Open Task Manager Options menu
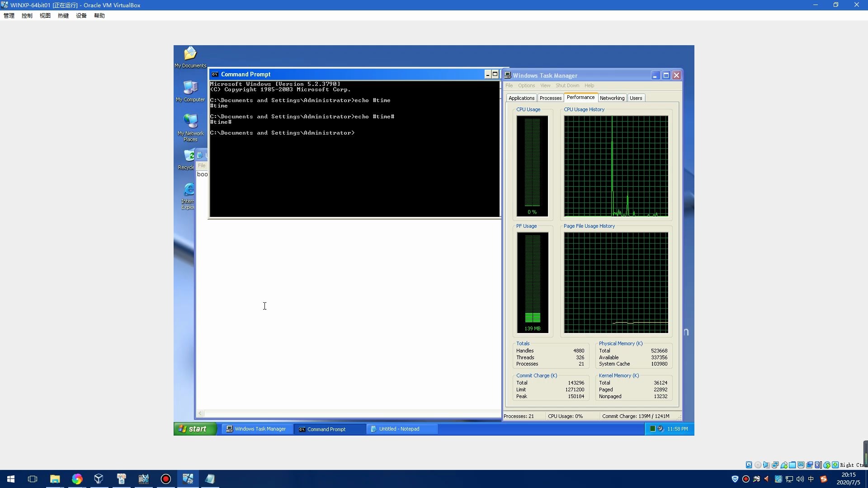This screenshot has height=488, width=868. (526, 85)
